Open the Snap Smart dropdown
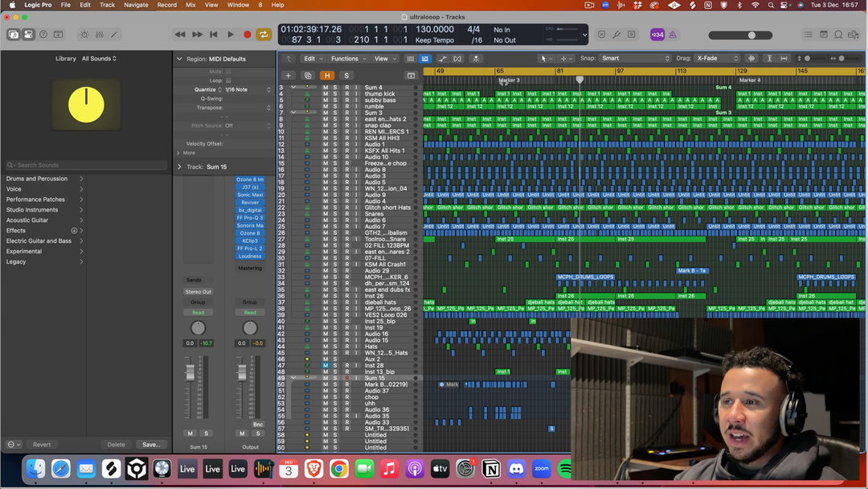Viewport: 868px width, 489px height. coord(635,59)
